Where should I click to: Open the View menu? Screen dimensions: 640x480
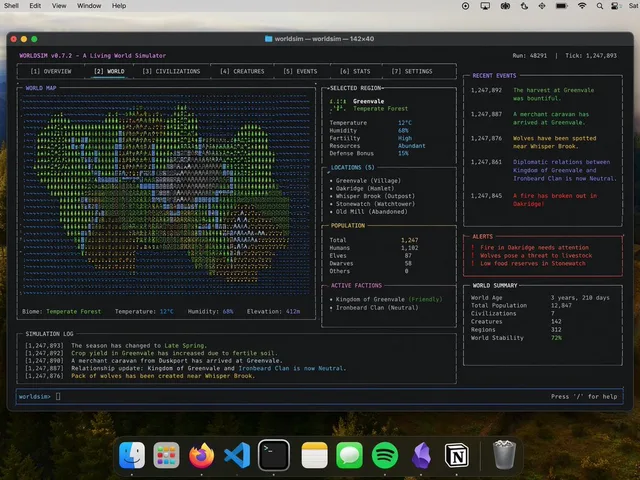(x=59, y=6)
